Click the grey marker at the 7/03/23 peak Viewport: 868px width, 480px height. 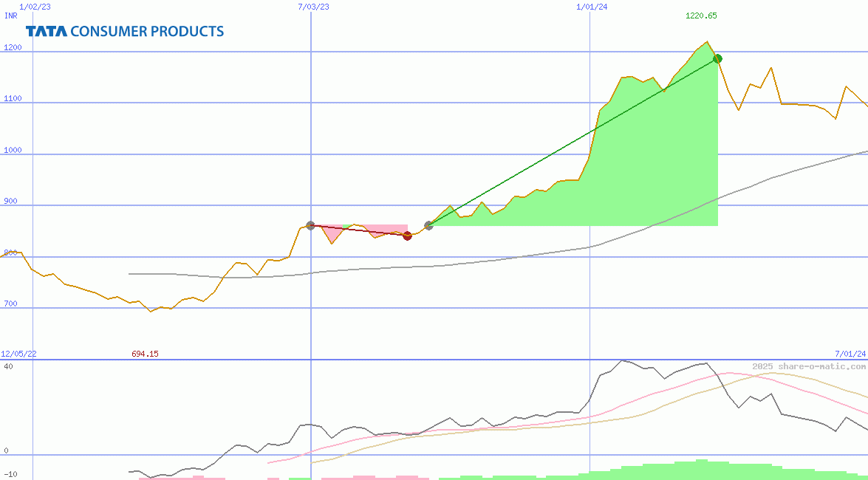[310, 224]
